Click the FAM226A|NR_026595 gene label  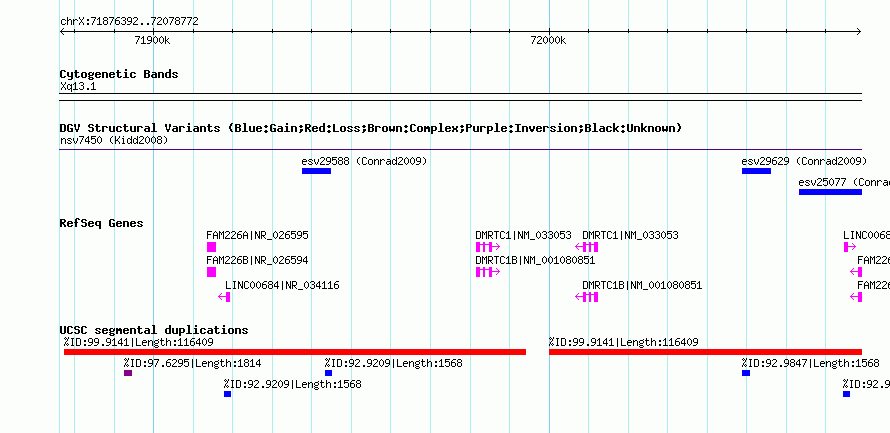[257, 236]
